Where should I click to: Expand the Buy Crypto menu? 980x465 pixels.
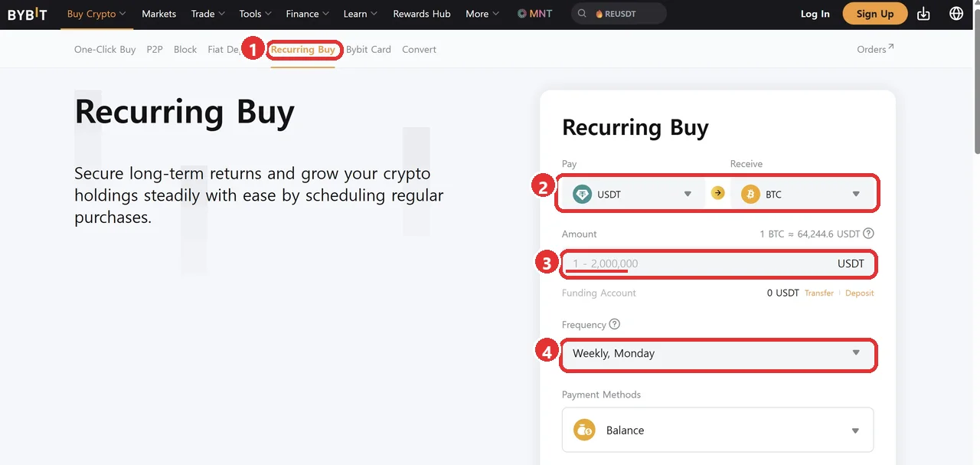(x=96, y=14)
